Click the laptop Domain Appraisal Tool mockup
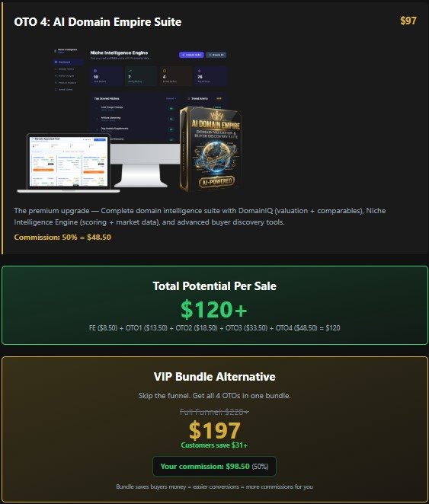429x504 pixels. point(68,163)
